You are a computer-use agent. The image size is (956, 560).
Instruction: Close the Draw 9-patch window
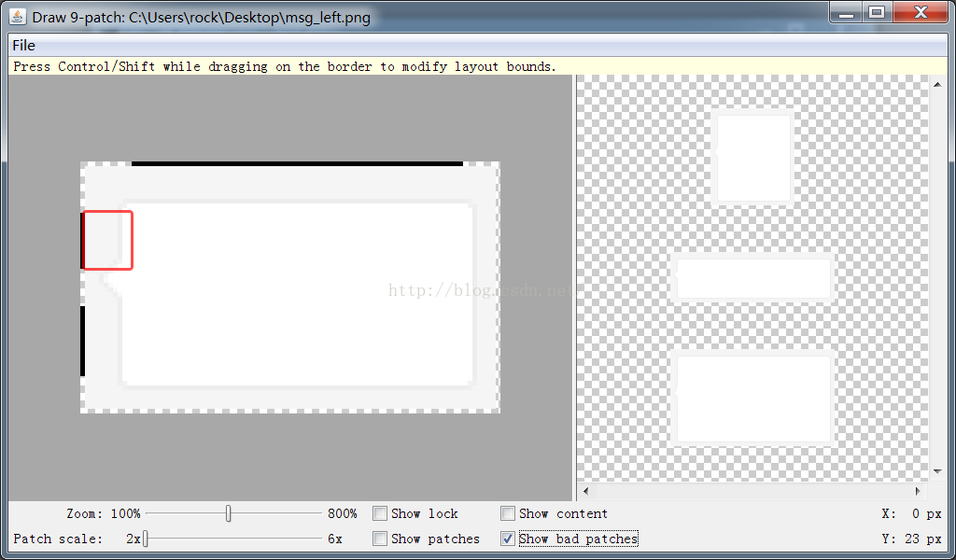pos(920,13)
